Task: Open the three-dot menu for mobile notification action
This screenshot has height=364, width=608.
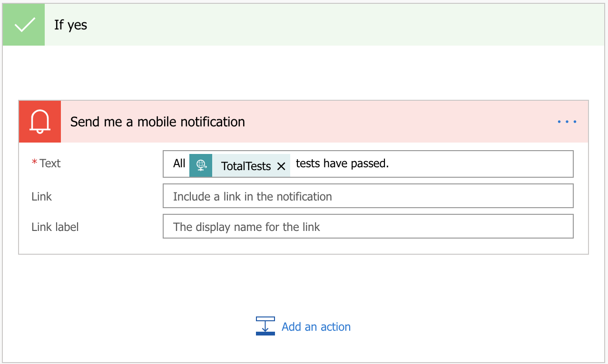Action: point(567,122)
